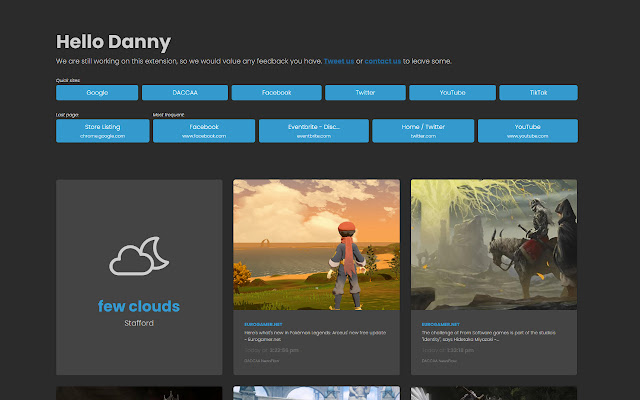Open the DACCAA quick site button
640x400 pixels.
(x=185, y=93)
